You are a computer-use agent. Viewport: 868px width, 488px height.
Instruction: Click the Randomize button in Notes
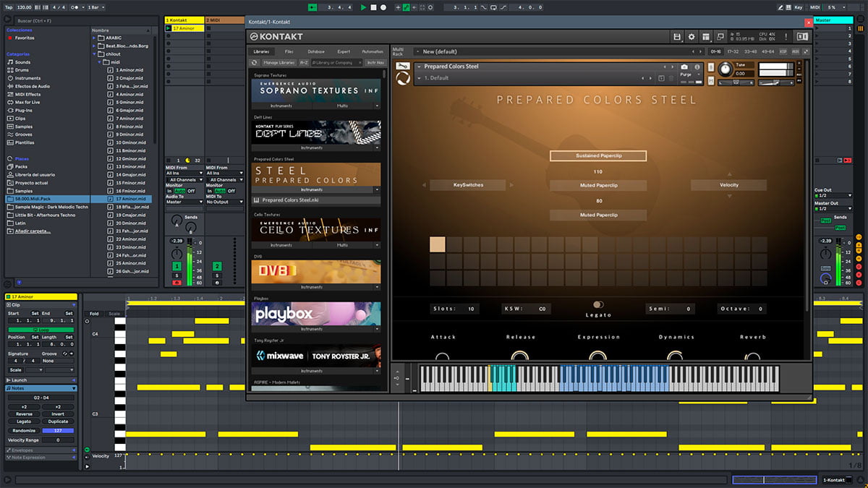coord(24,430)
